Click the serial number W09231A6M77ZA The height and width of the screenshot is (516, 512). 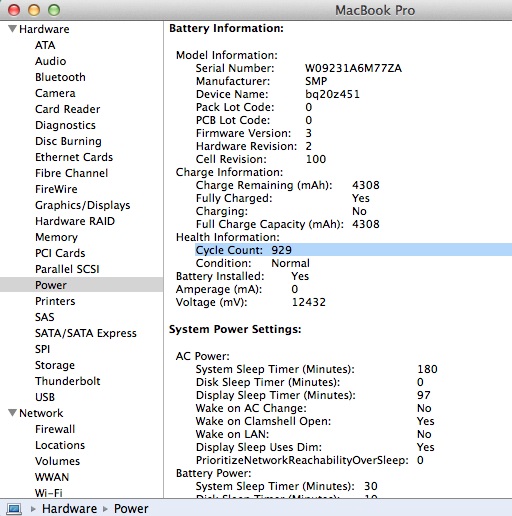click(353, 68)
